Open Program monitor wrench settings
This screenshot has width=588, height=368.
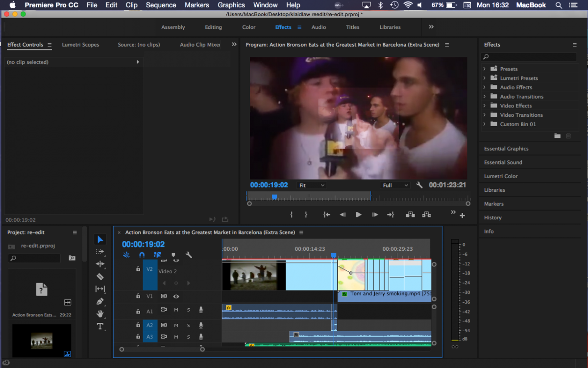pos(419,185)
